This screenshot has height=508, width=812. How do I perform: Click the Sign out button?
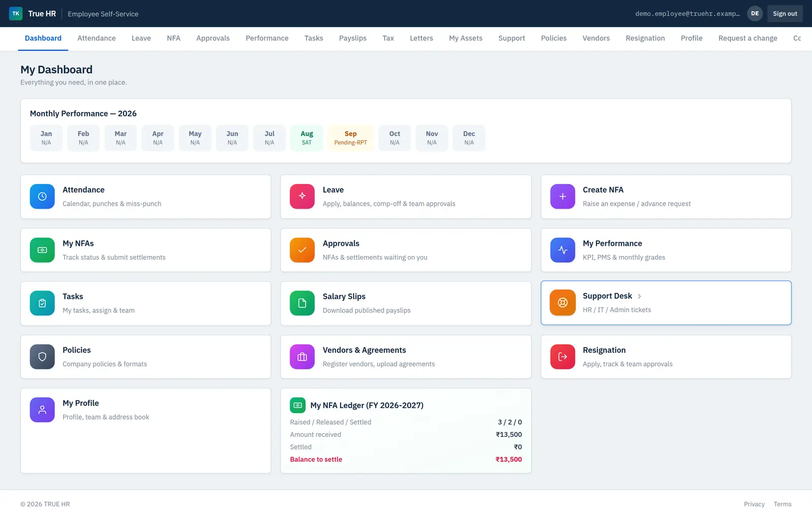coord(785,14)
